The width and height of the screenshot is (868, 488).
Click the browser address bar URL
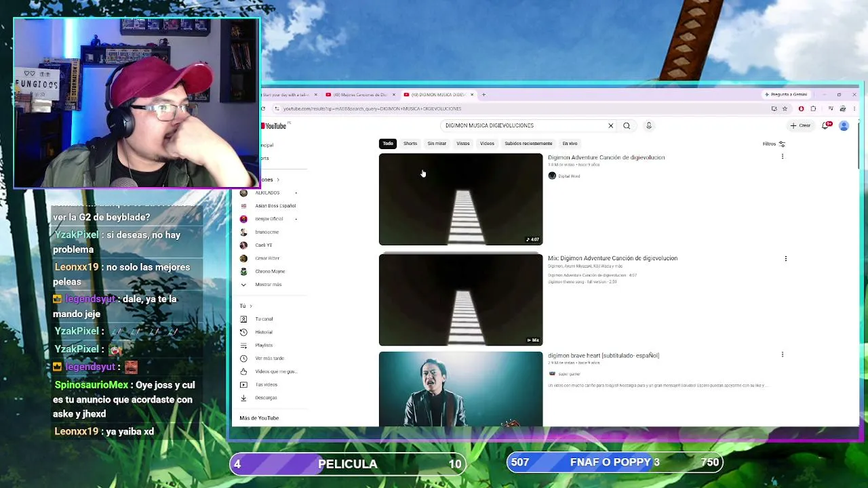(x=372, y=108)
